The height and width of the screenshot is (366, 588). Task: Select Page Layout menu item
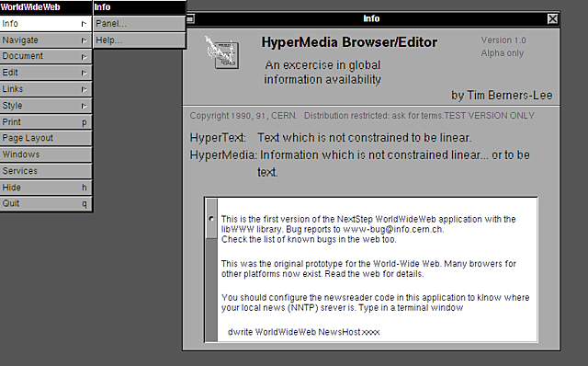tap(46, 138)
